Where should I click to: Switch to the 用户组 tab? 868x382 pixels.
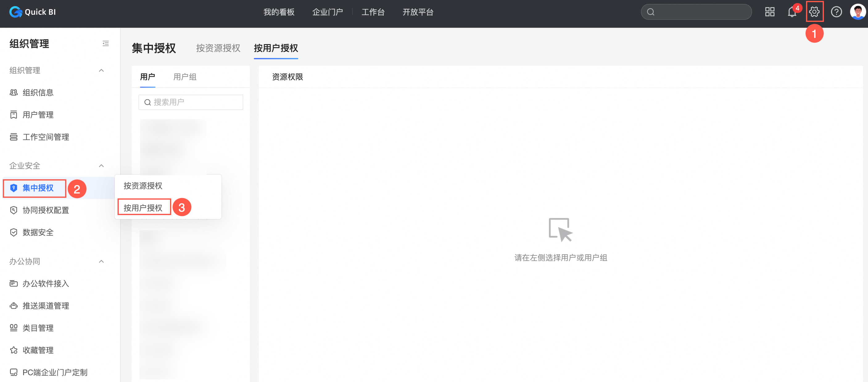tap(185, 77)
